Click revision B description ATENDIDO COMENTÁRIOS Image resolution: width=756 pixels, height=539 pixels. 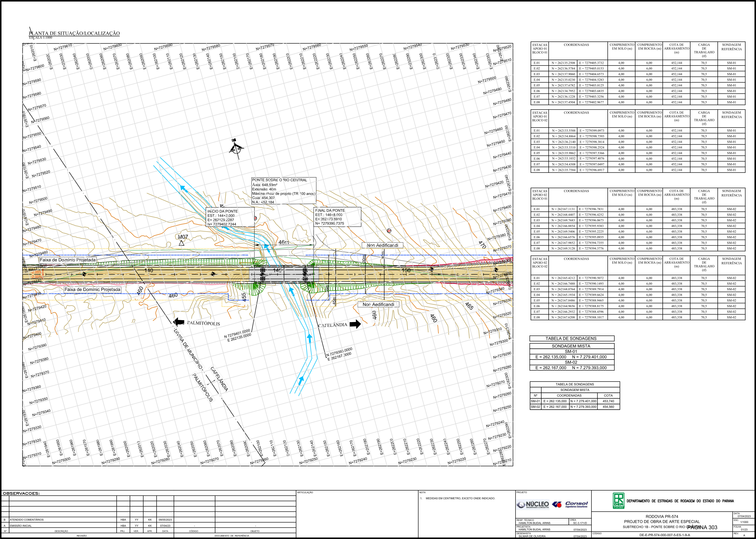coord(26,520)
